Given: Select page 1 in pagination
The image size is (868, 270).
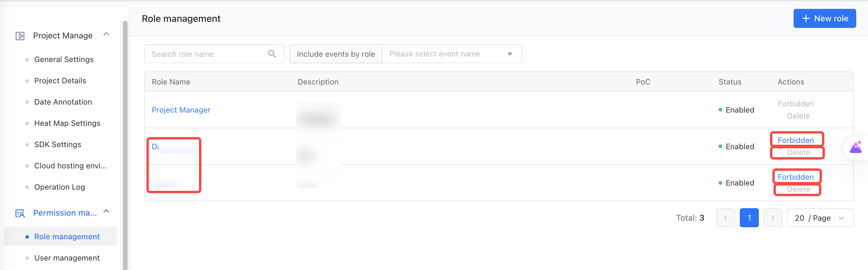Looking at the screenshot, I should (x=749, y=218).
